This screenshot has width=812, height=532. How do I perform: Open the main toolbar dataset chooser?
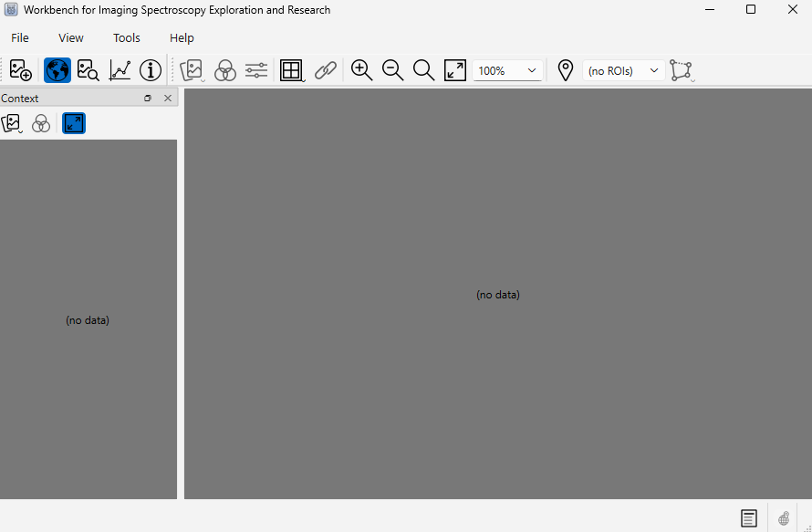193,70
